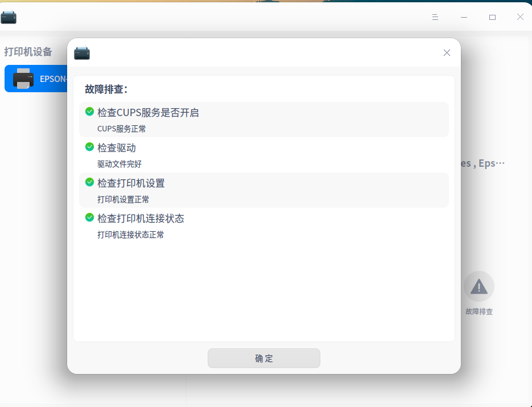Image resolution: width=532 pixels, height=407 pixels.
Task: Click the green checkmark beside 检查CUPS服务是否开启
Action: click(x=89, y=112)
